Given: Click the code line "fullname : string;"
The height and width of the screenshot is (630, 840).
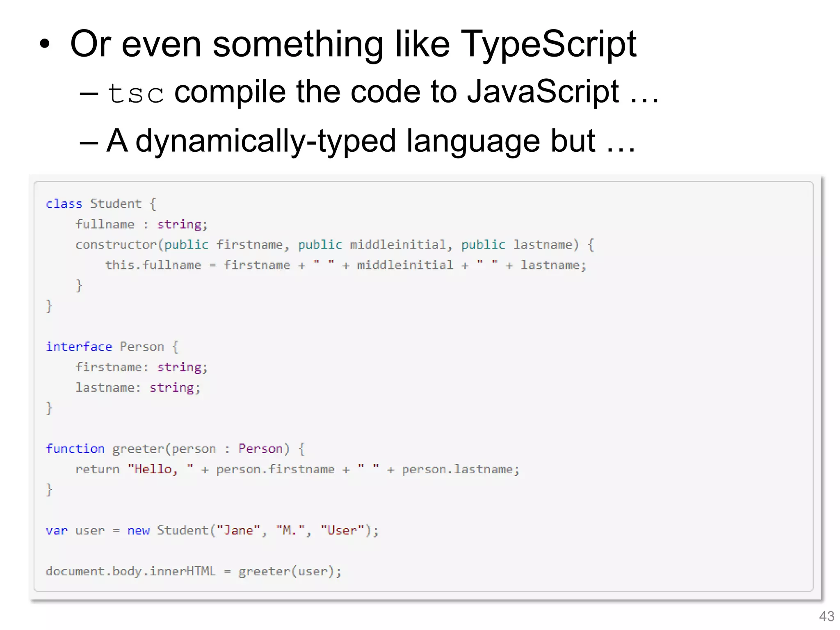Looking at the screenshot, I should pyautogui.click(x=142, y=224).
